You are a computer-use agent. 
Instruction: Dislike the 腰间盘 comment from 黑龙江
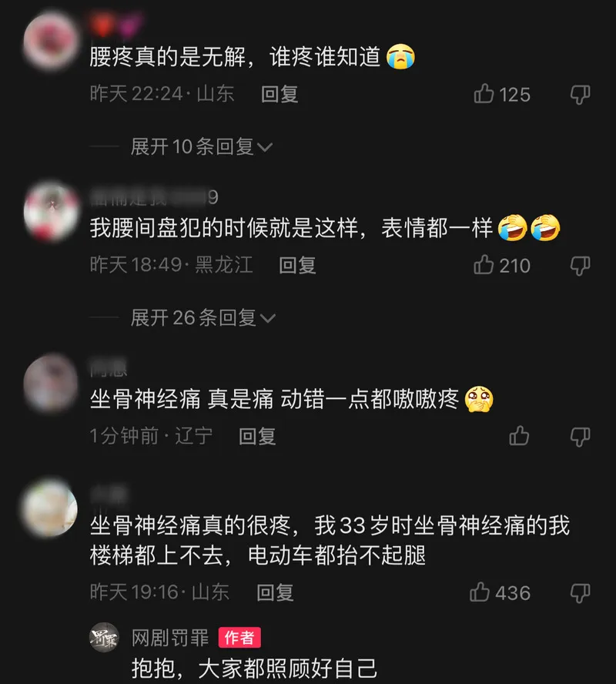(581, 265)
